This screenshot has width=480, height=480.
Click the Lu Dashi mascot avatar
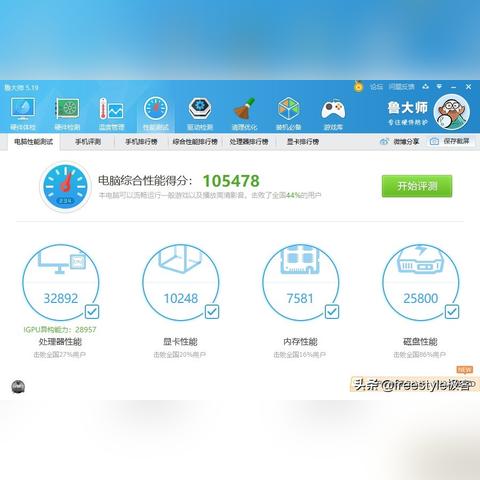tap(452, 112)
